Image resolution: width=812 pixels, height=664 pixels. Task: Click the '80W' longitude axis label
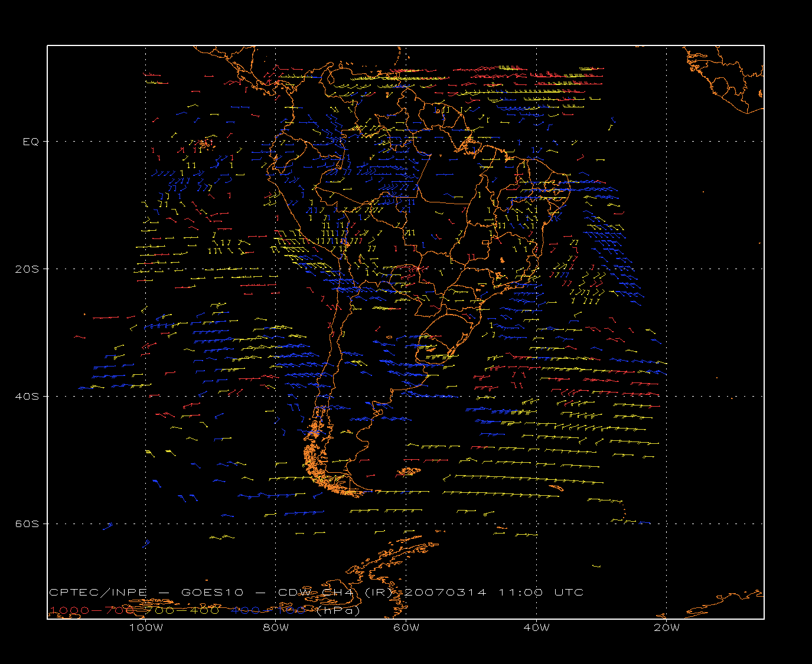point(276,628)
